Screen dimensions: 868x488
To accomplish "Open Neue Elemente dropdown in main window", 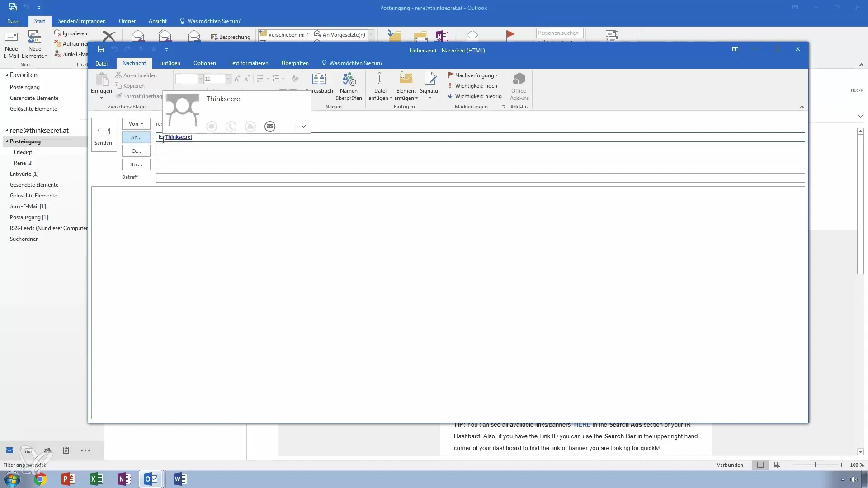I will pos(35,45).
